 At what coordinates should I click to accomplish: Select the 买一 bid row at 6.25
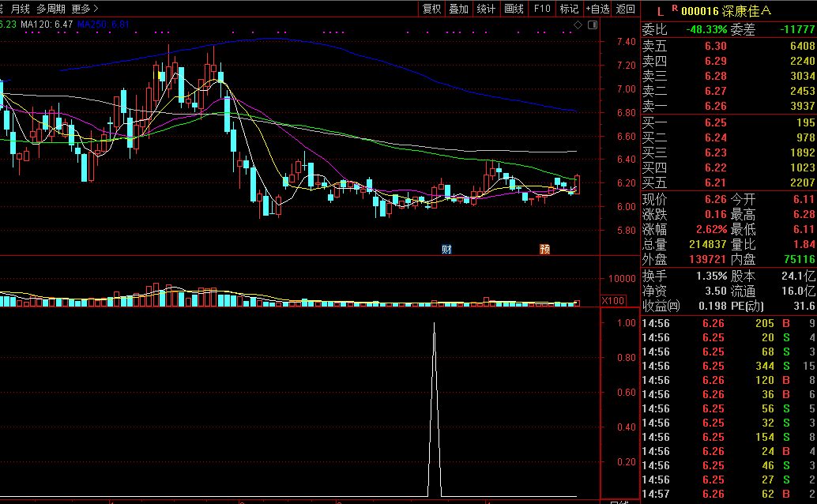tap(729, 122)
